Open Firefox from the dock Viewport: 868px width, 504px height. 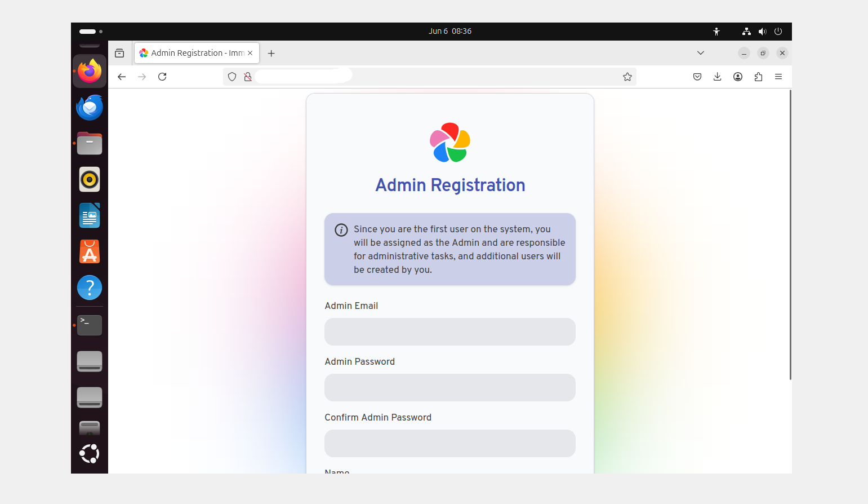pos(90,71)
